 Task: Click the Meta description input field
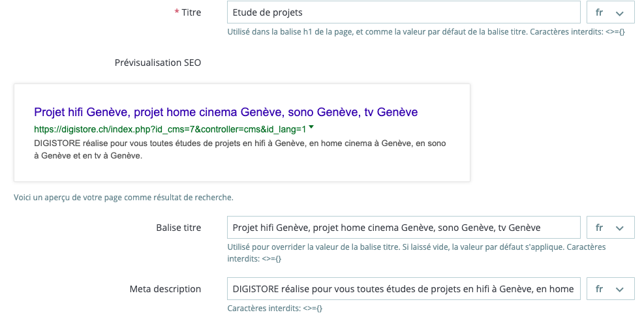(x=403, y=289)
